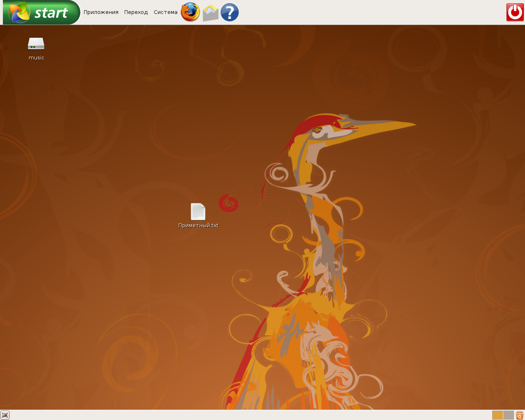Open the green start button
Image resolution: width=525 pixels, height=420 pixels.
(x=41, y=12)
